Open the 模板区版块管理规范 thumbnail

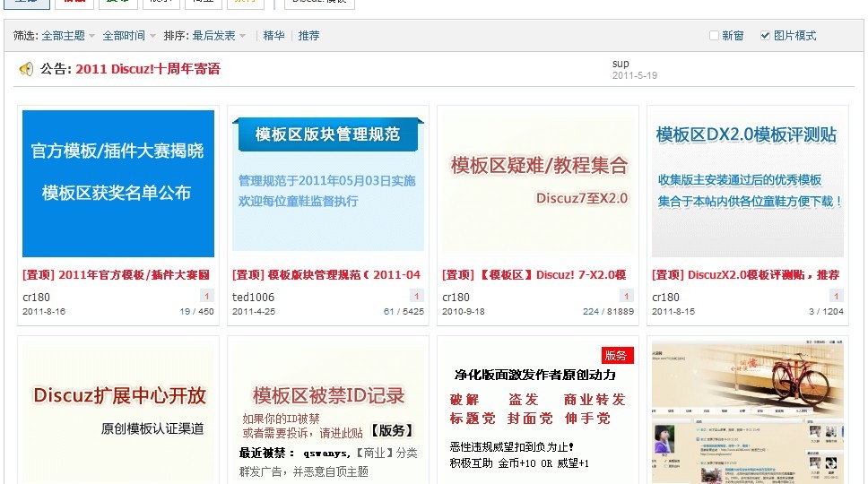tap(327, 184)
